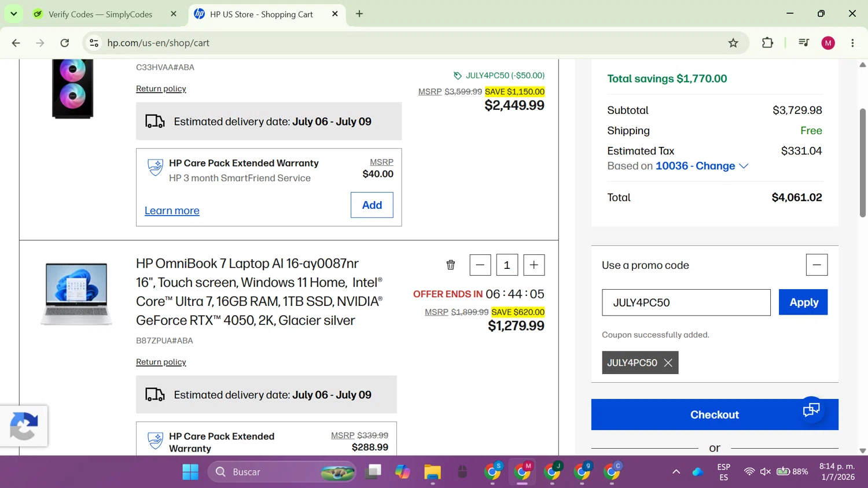This screenshot has width=868, height=488.
Task: Go back to previous page
Action: tap(16, 43)
